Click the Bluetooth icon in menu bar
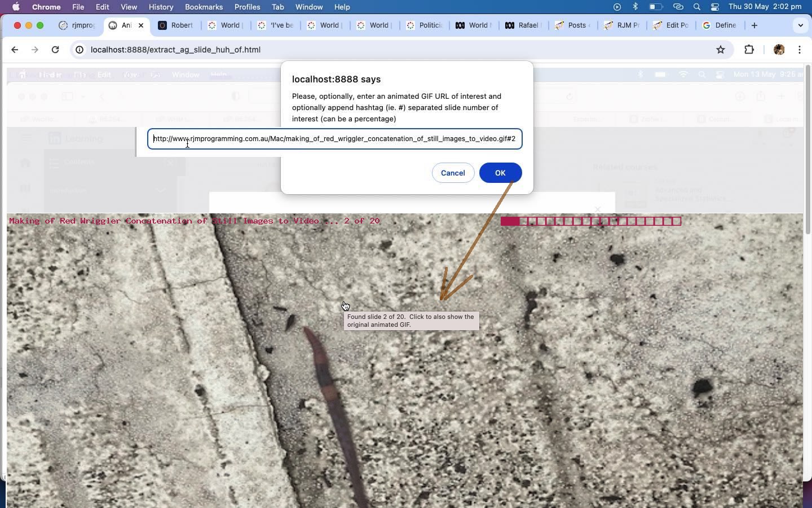 (x=636, y=7)
